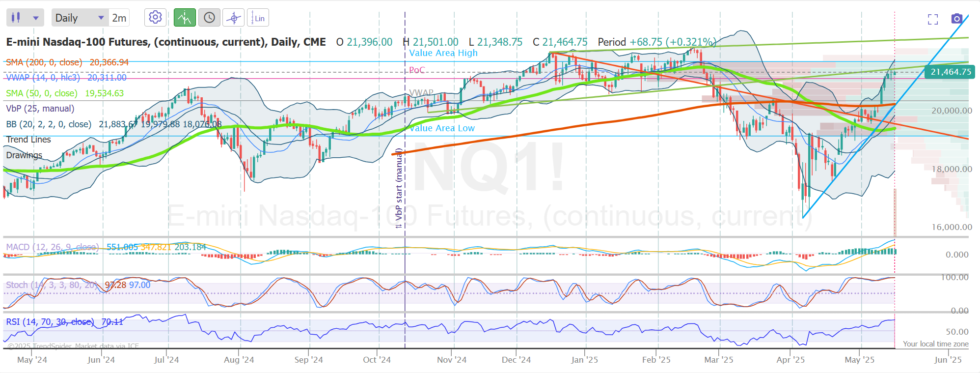Select the MACD (12, 26, 9, close) label
Viewport: 980px width, 373px height.
52,247
